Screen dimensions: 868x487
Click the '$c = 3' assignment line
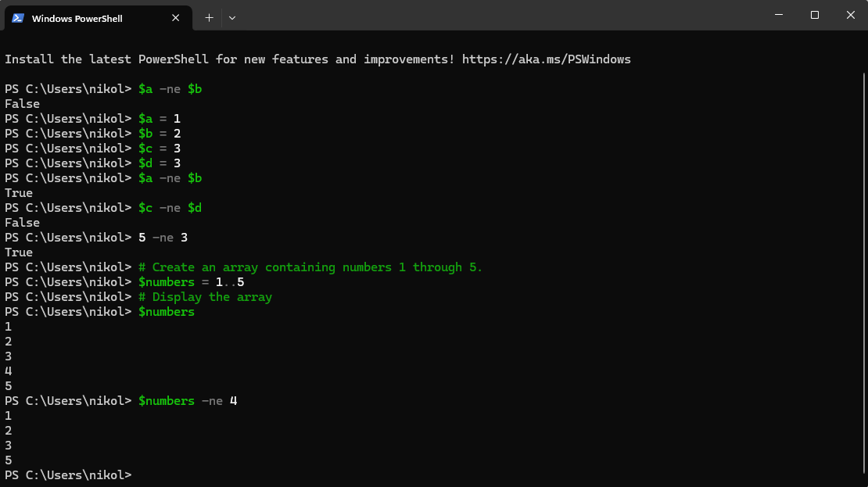click(x=93, y=149)
